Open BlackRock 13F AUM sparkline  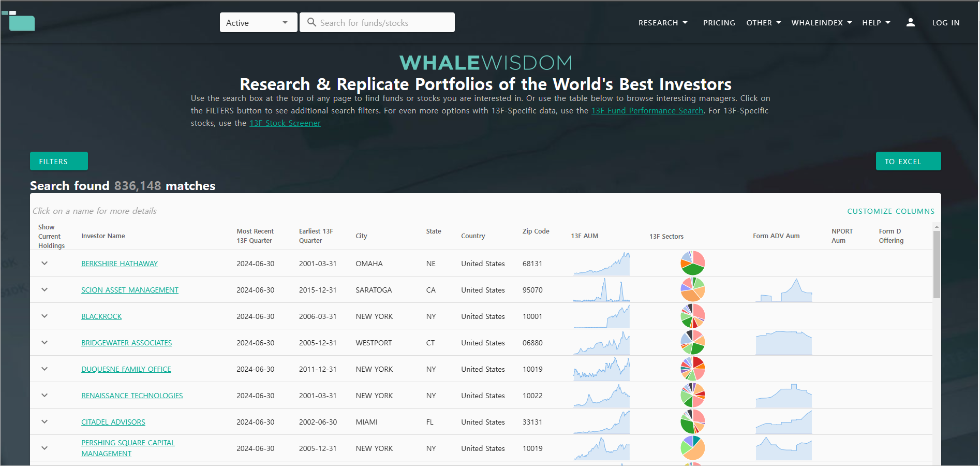pyautogui.click(x=601, y=316)
